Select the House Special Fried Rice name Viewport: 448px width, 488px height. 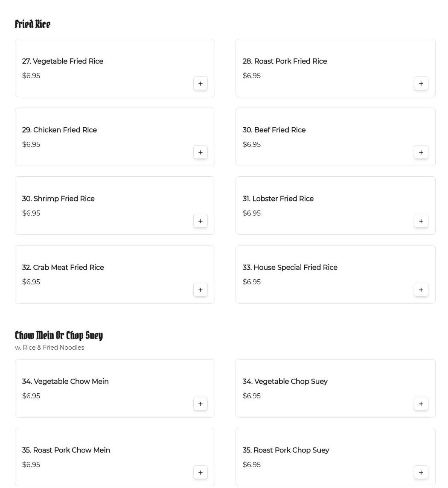coord(290,268)
